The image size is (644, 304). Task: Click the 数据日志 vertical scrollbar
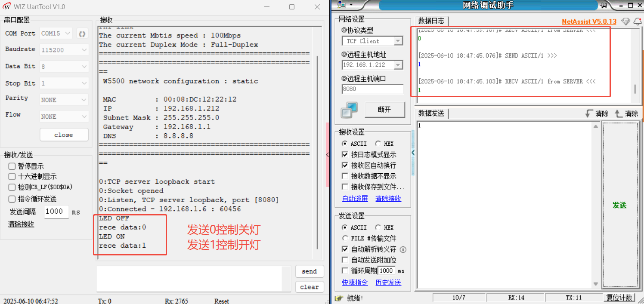coord(635,89)
